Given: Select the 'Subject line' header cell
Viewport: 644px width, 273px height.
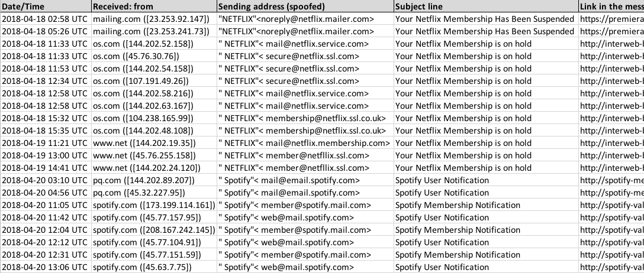Looking at the screenshot, I should pyautogui.click(x=487, y=6).
